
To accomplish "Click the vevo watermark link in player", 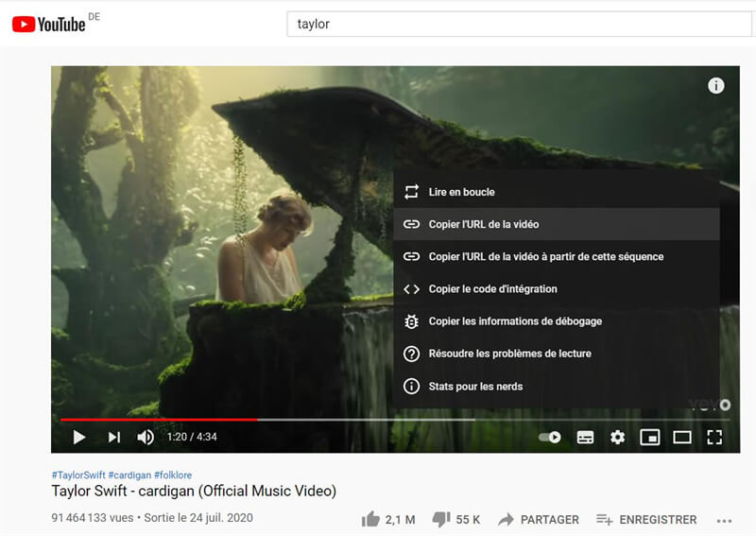I will click(x=710, y=405).
